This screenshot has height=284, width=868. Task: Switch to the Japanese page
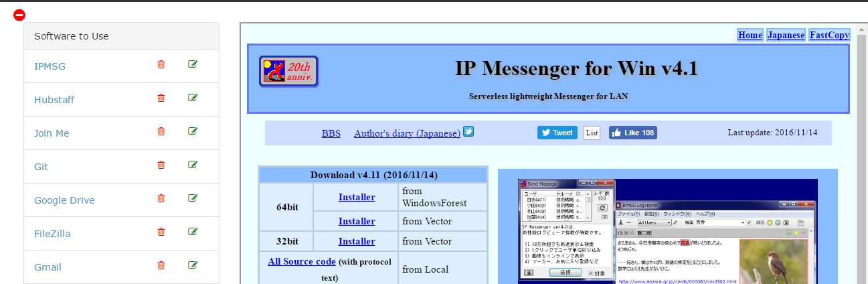point(786,35)
